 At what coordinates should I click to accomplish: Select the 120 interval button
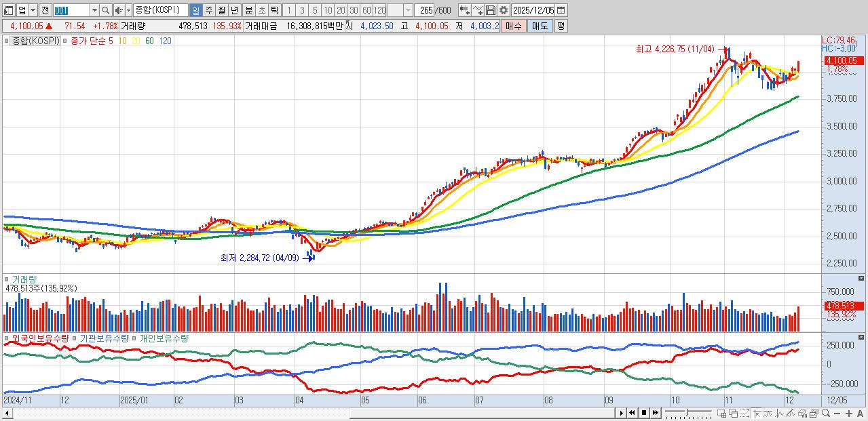point(379,10)
